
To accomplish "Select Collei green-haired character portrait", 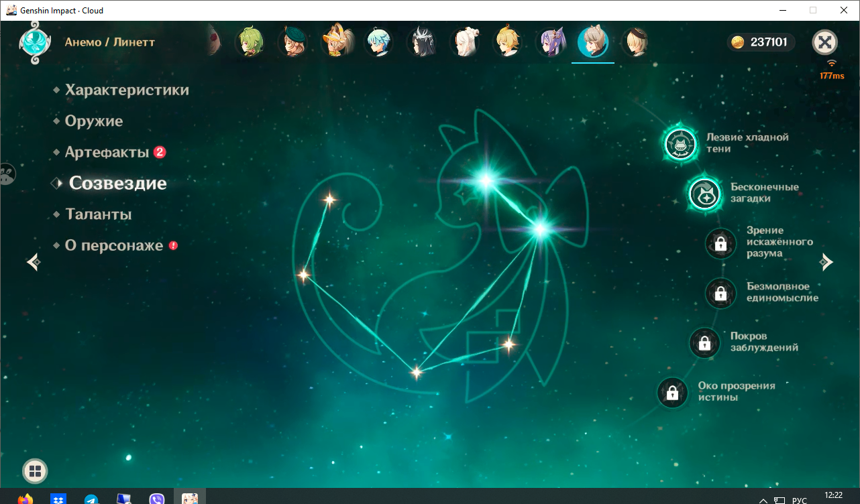I will [250, 42].
